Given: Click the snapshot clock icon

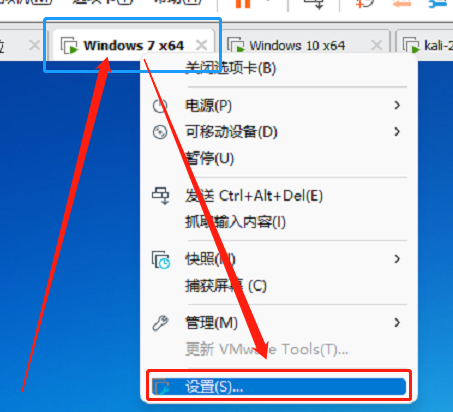Looking at the screenshot, I should pyautogui.click(x=161, y=260).
